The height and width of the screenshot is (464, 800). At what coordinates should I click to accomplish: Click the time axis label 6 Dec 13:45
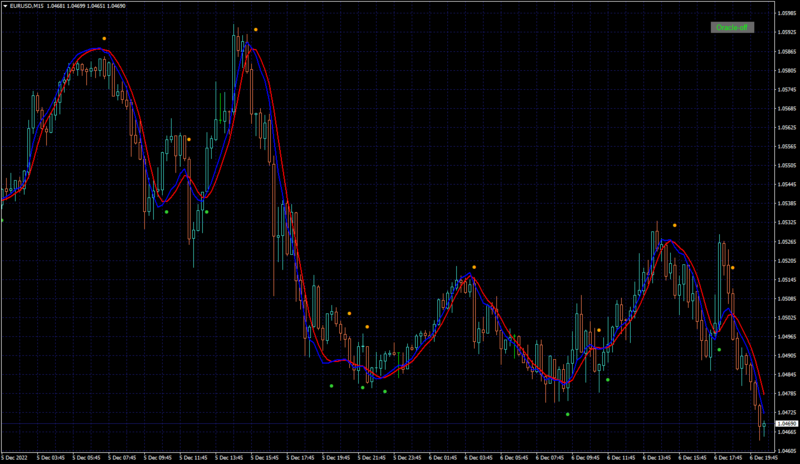tap(657, 458)
